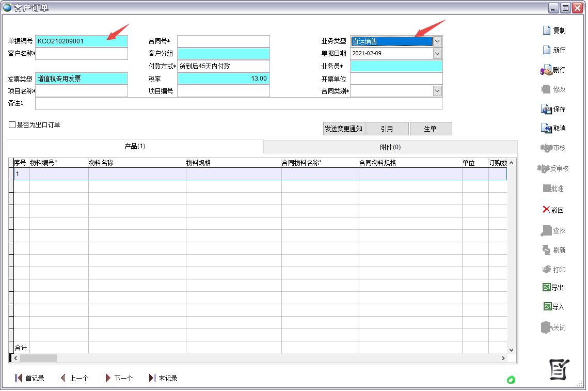Click the 打印 (Print) icon

554,269
